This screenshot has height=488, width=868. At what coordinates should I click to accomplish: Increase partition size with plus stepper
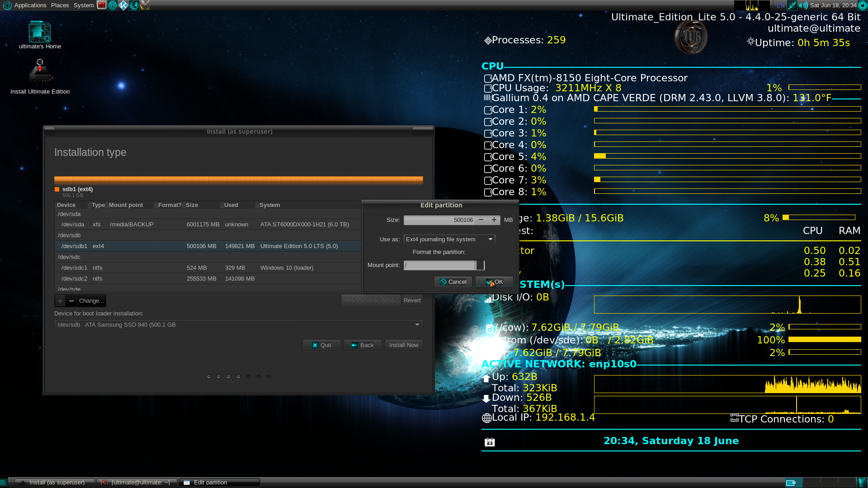coord(494,220)
